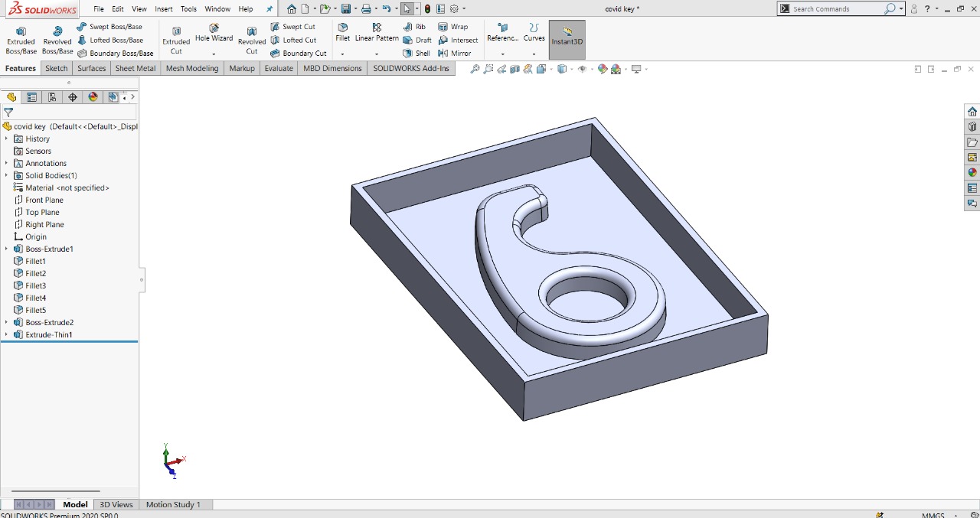Activate the Revolved Cut tool

[252, 39]
